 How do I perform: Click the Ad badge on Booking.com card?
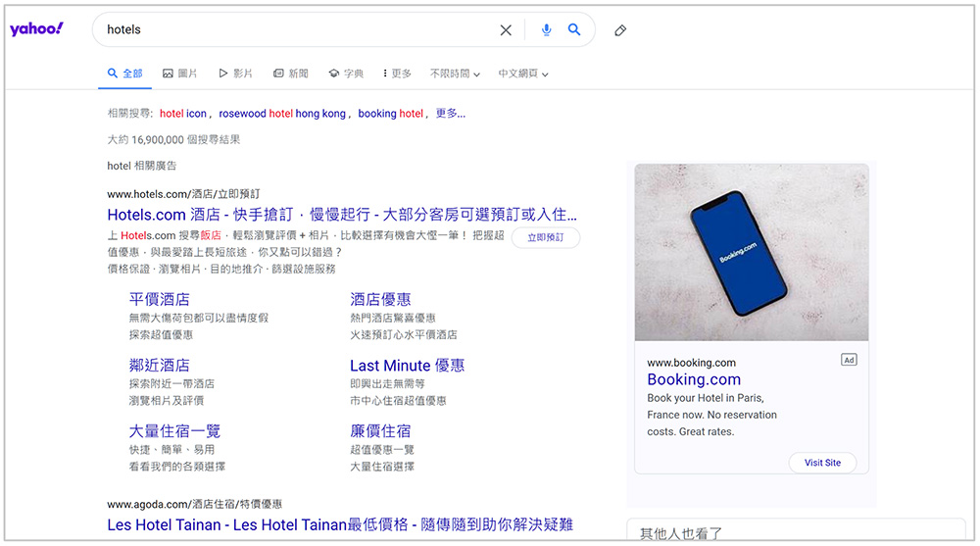[849, 360]
